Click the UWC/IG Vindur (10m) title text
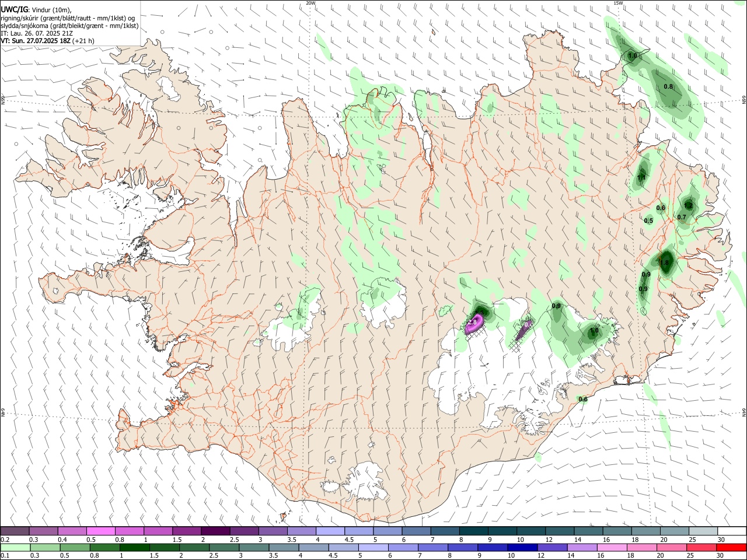 [x=36, y=10]
